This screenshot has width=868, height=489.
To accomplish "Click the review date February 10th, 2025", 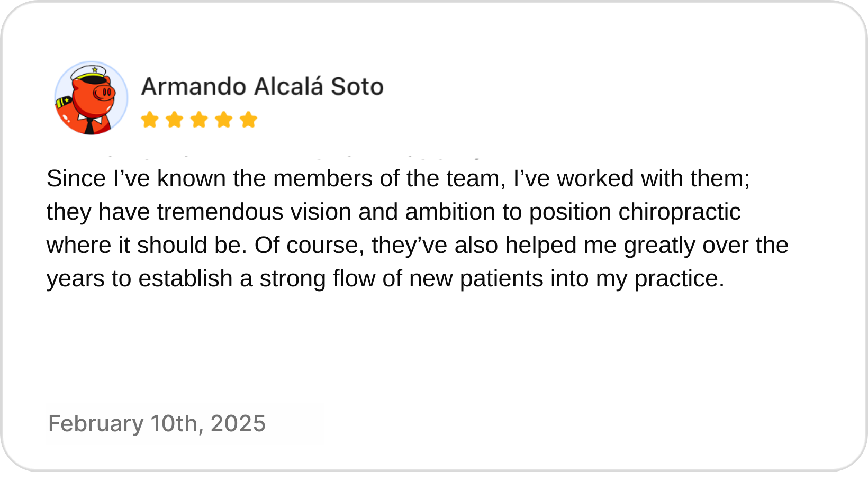I will (x=157, y=423).
